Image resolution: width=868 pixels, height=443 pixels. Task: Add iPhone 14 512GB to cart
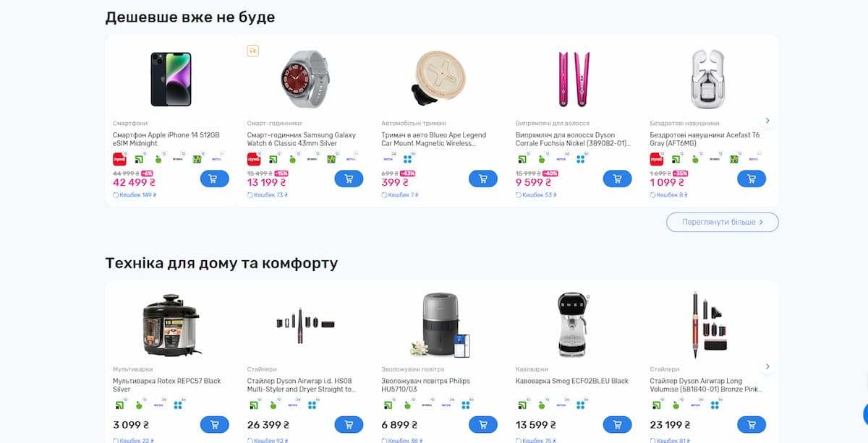point(214,179)
